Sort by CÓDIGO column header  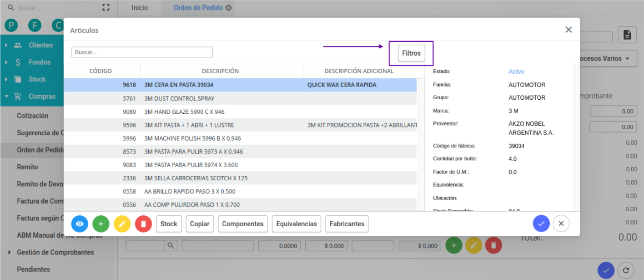101,71
